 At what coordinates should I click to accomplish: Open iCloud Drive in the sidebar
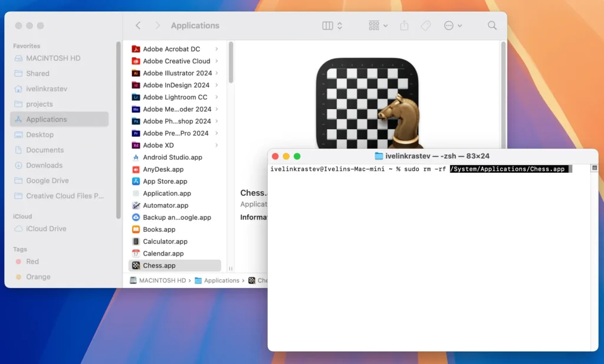[x=60, y=229]
